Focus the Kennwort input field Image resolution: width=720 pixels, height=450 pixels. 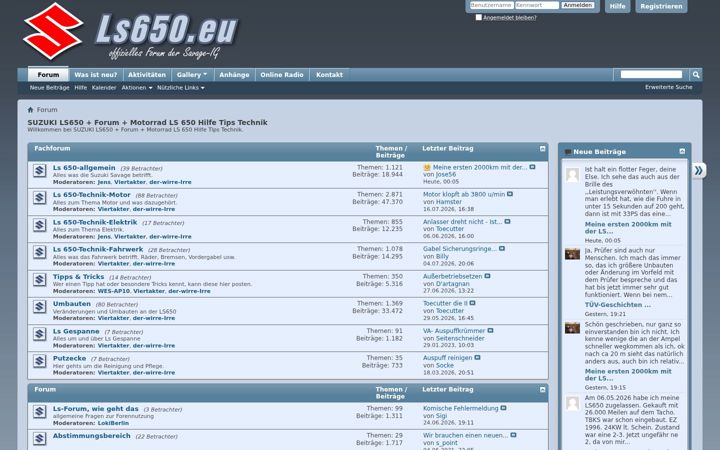click(537, 6)
